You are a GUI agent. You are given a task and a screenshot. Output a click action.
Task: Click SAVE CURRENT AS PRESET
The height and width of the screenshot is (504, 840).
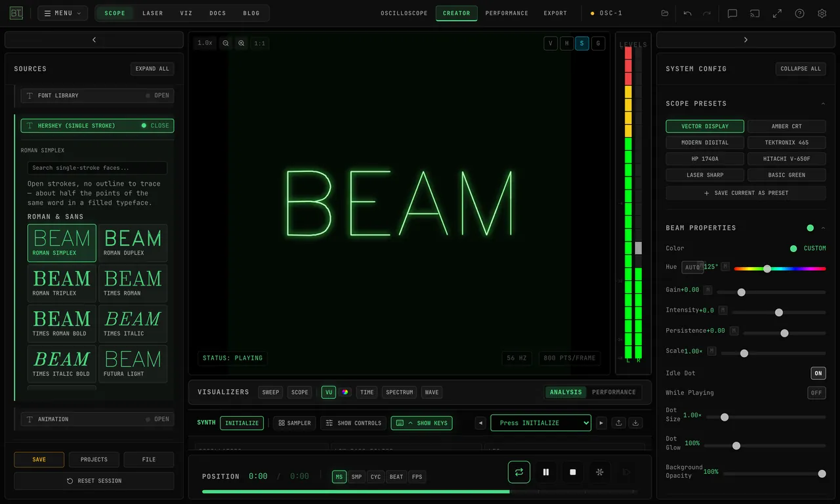(745, 193)
